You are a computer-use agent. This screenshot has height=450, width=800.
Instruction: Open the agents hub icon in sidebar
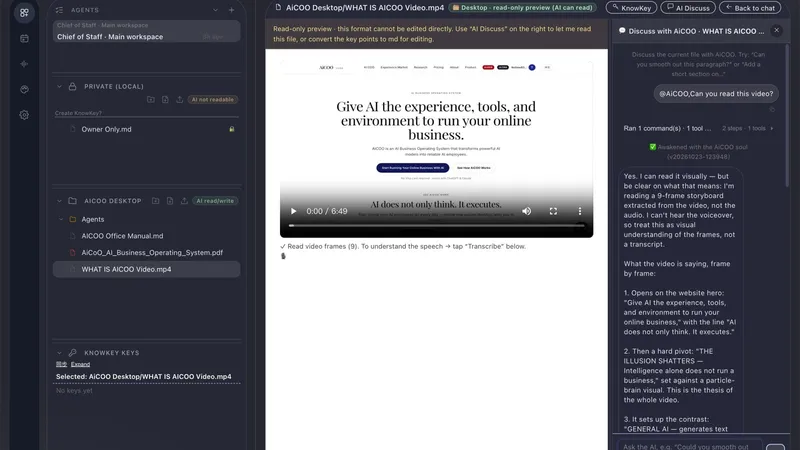tap(24, 12)
